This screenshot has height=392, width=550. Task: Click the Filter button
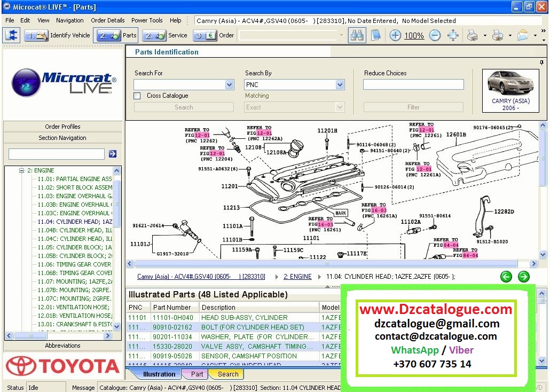click(413, 107)
